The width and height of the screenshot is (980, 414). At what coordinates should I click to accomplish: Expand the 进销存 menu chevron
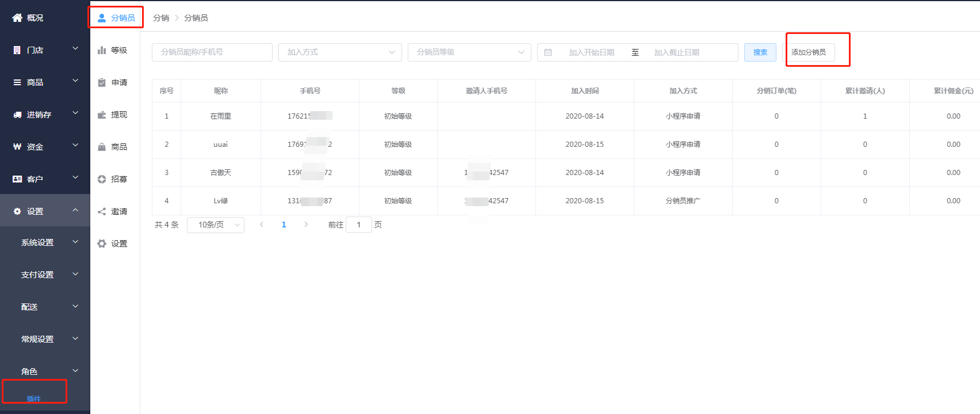tap(75, 113)
